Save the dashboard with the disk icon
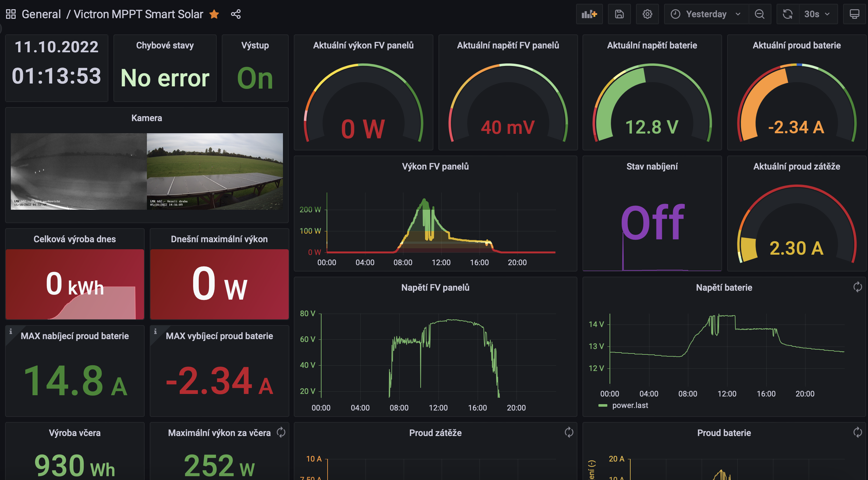 619,14
